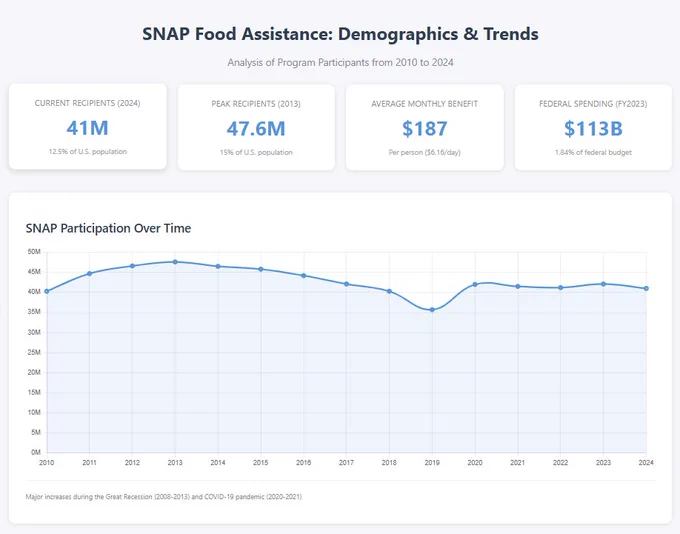The height and width of the screenshot is (534, 680).
Task: Click the 2013 peak data point
Action: point(175,262)
